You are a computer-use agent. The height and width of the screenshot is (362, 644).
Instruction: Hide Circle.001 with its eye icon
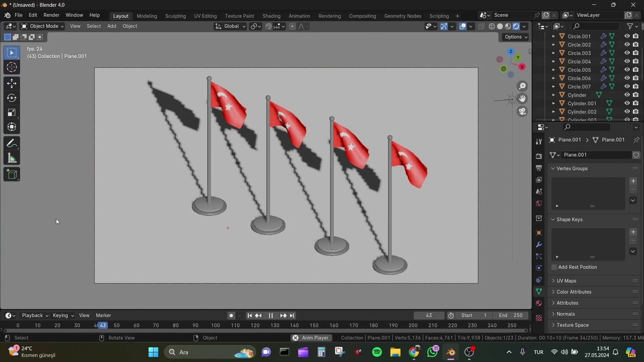627,36
